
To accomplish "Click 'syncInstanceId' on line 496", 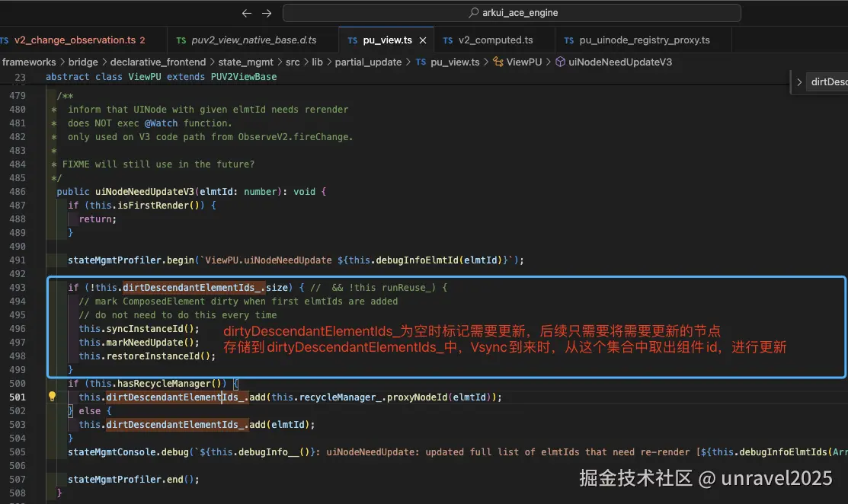I will [x=145, y=328].
